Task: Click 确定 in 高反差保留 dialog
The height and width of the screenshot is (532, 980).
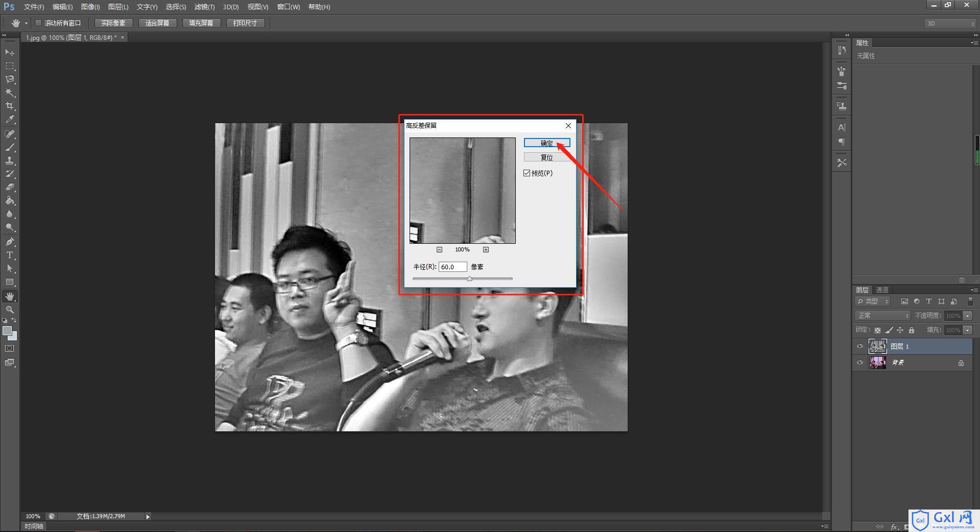Action: [x=547, y=143]
